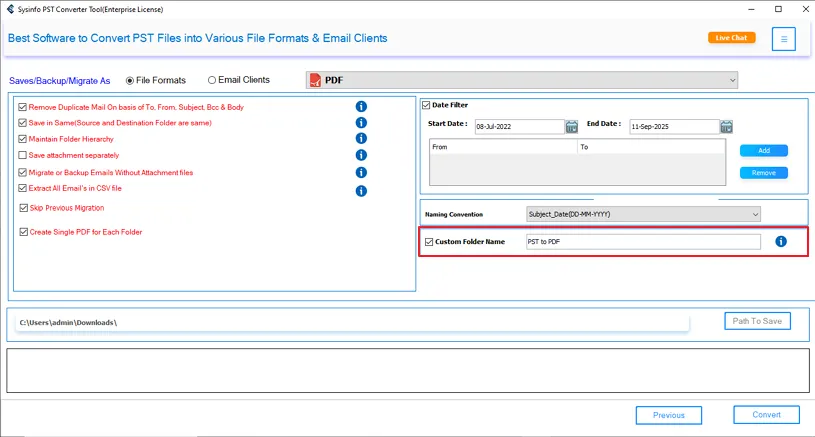815x437 pixels.
Task: Click info icon next to Custom Folder Name field
Action: [x=781, y=242]
